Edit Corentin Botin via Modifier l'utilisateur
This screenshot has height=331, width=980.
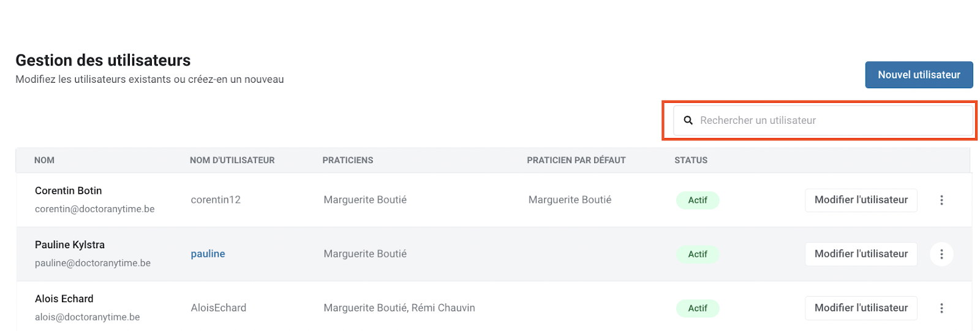(x=861, y=200)
